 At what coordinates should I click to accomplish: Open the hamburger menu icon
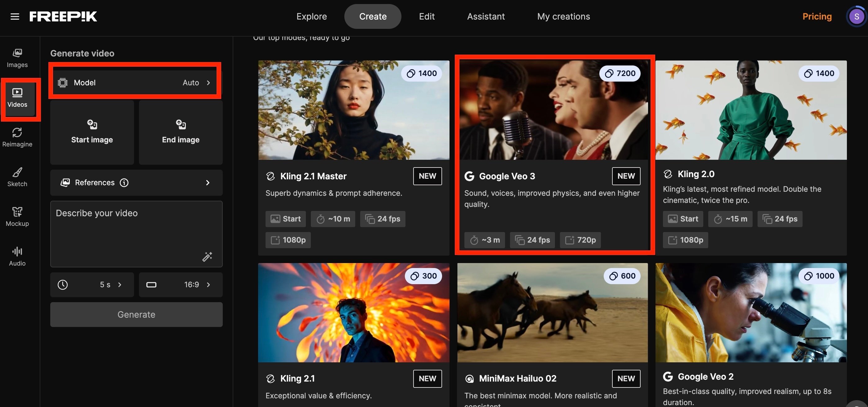click(x=15, y=16)
